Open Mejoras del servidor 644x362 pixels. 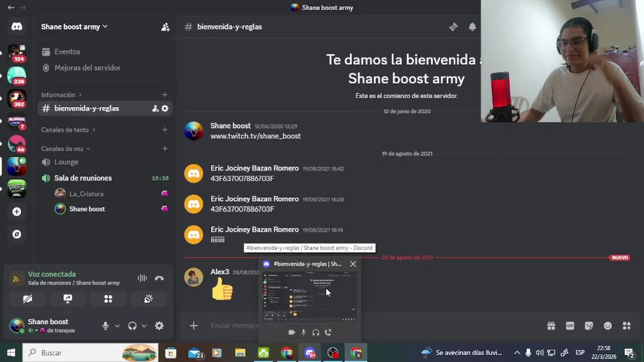(105, 68)
